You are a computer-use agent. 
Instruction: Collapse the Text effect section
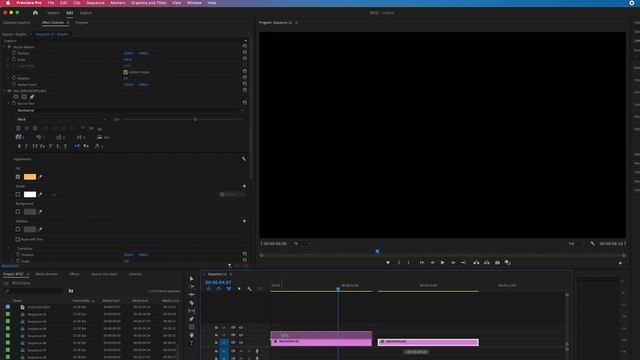4,91
